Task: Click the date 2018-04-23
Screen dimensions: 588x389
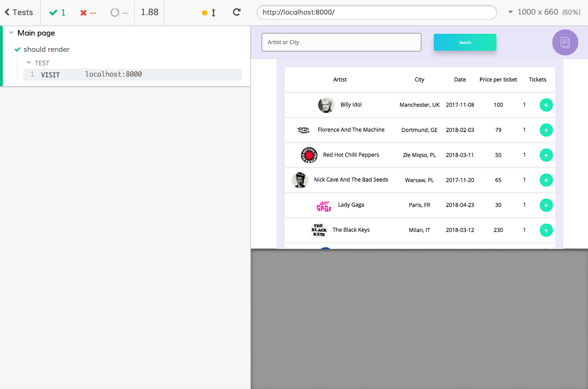Action: click(460, 205)
